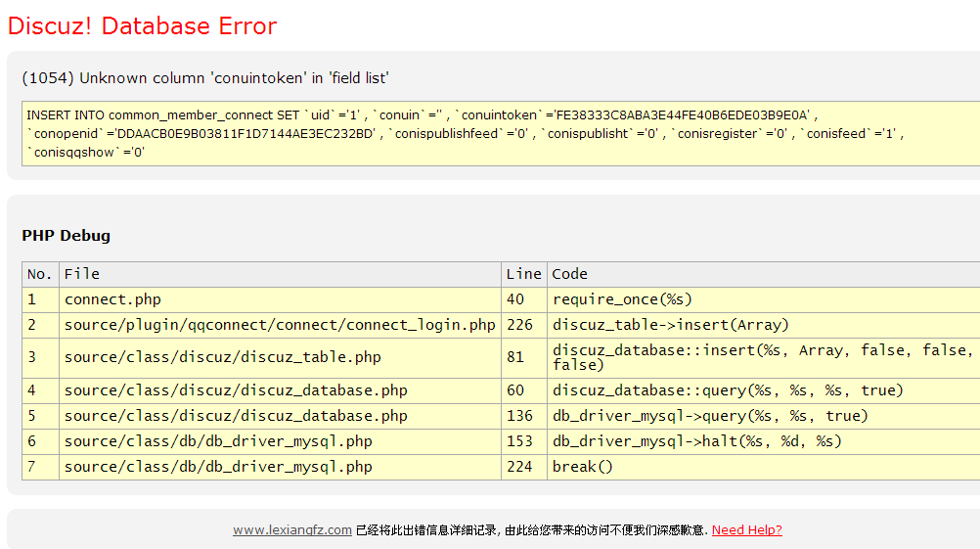Select the discuz_table.php file path cell
Screen dimensions: 980x549
pos(280,358)
